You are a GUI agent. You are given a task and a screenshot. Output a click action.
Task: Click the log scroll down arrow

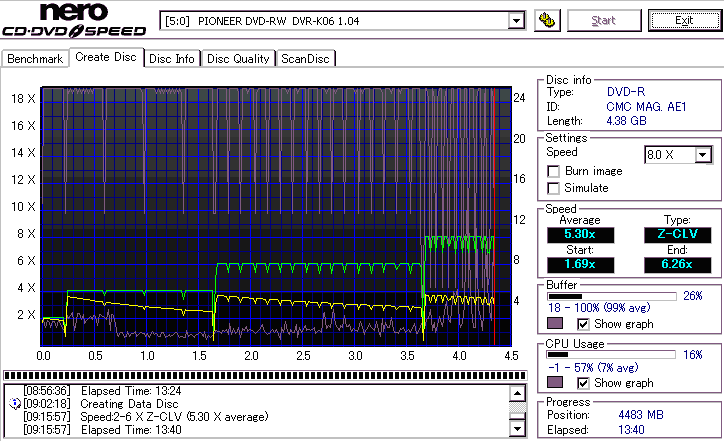(518, 429)
